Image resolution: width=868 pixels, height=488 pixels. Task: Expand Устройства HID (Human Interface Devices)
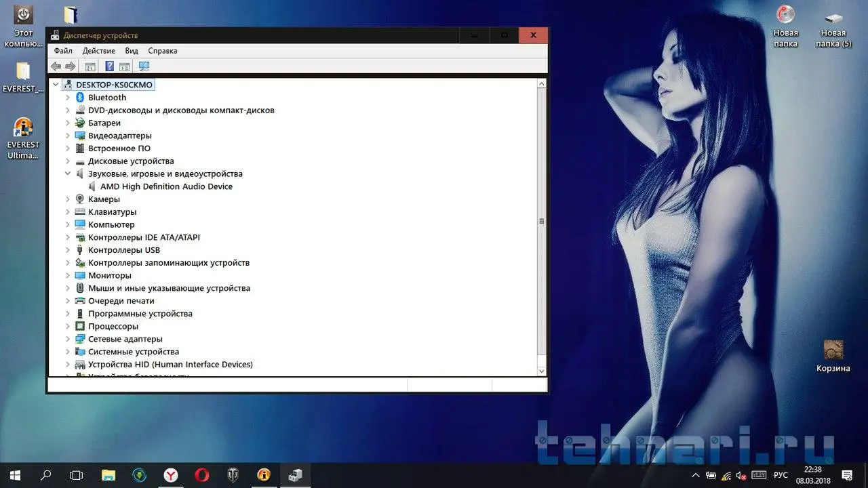coord(68,365)
